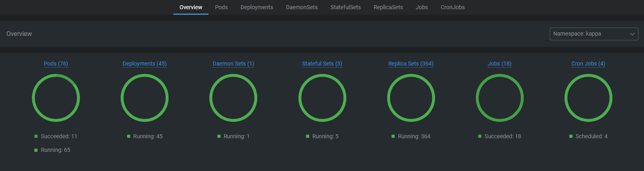Viewport: 644px width, 171px height.
Task: Open the Pods (76) link
Action: click(56, 64)
